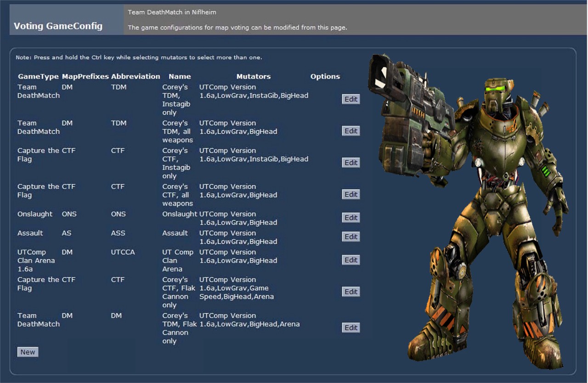
Task: Click the Voting GameConfig heading
Action: (x=58, y=26)
